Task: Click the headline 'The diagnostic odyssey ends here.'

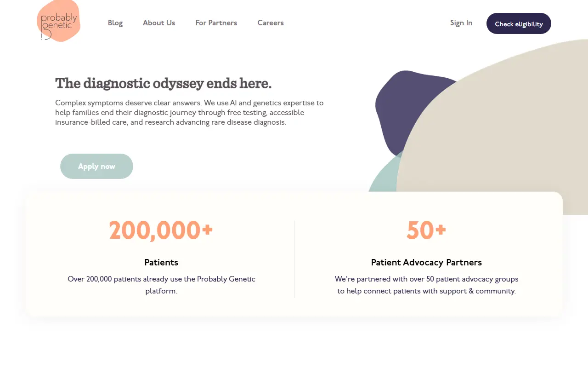Action: pos(164,83)
